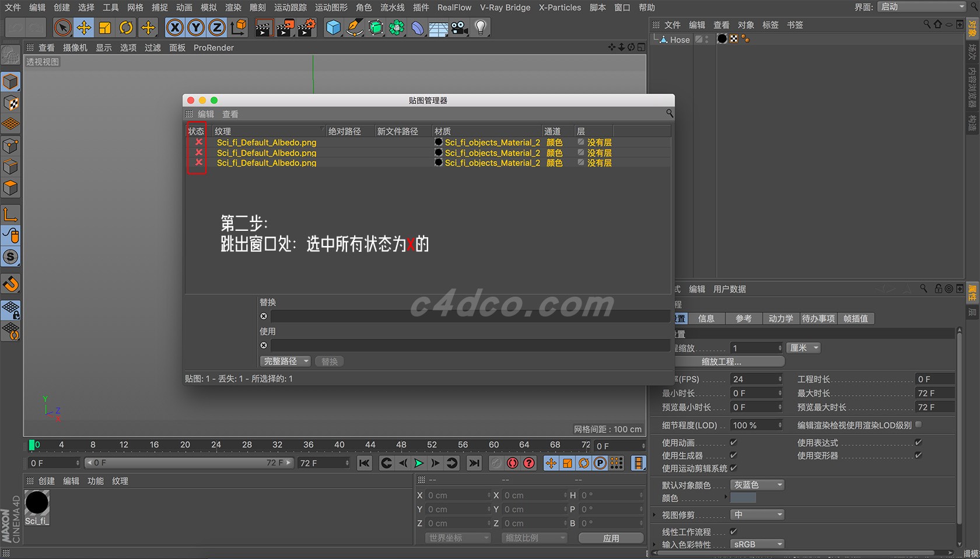Open the blue deformer icon
This screenshot has height=559, width=980.
pos(418,27)
